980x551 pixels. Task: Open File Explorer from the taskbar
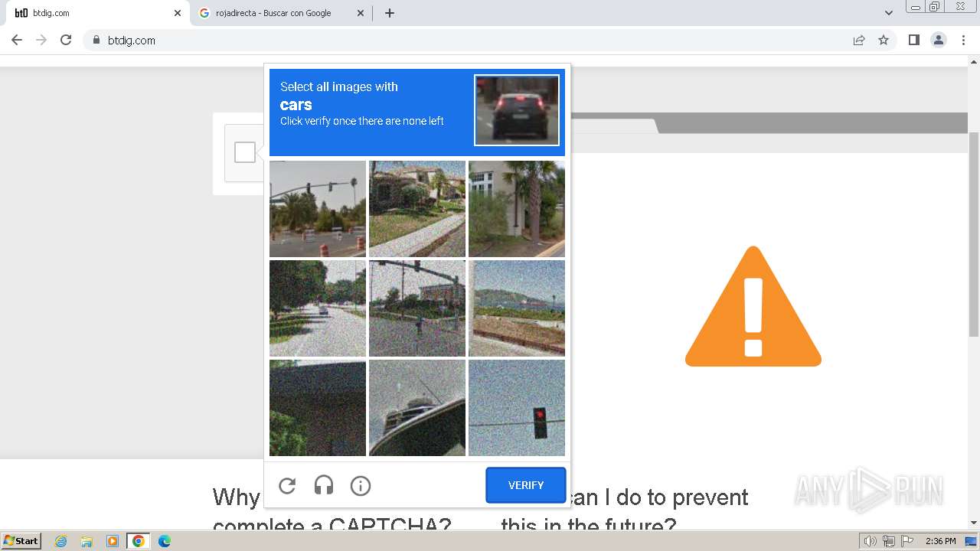pos(87,541)
